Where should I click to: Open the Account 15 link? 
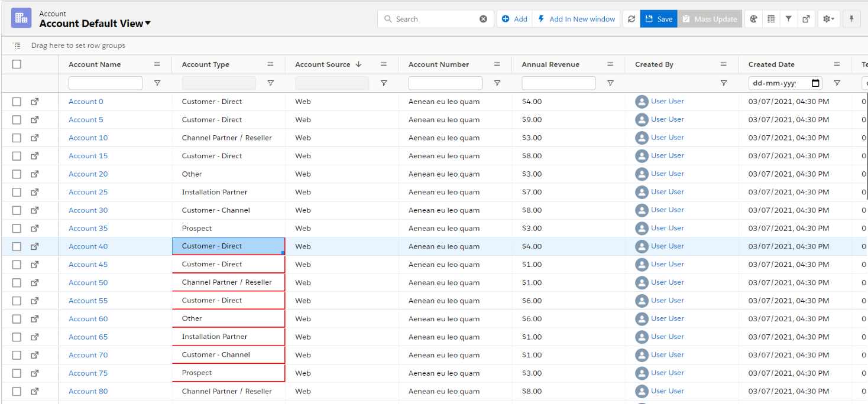88,156
